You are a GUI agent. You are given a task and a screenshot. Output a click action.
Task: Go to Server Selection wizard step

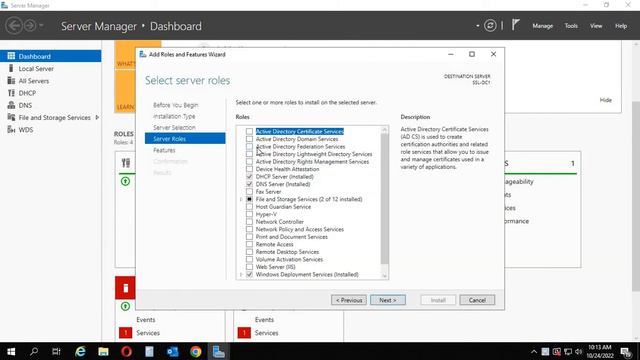[174, 128]
